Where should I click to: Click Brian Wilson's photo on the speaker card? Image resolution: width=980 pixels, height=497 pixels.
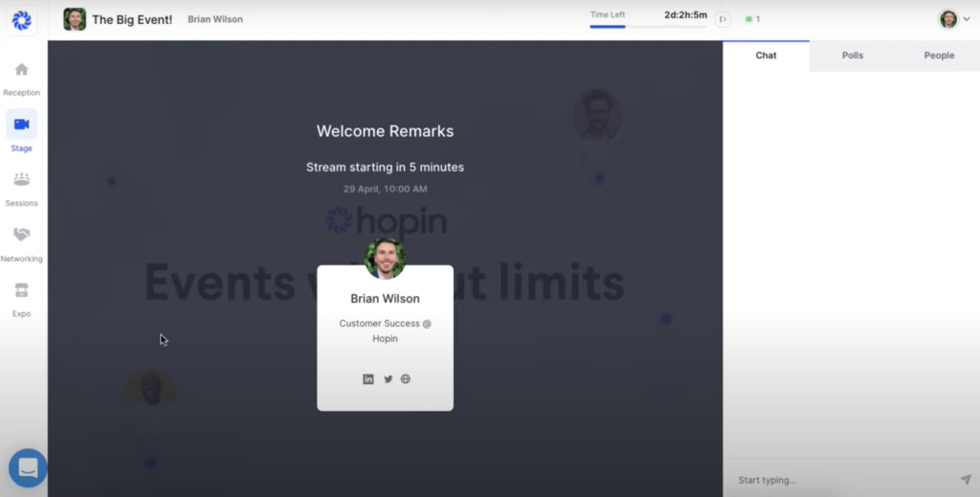click(385, 259)
